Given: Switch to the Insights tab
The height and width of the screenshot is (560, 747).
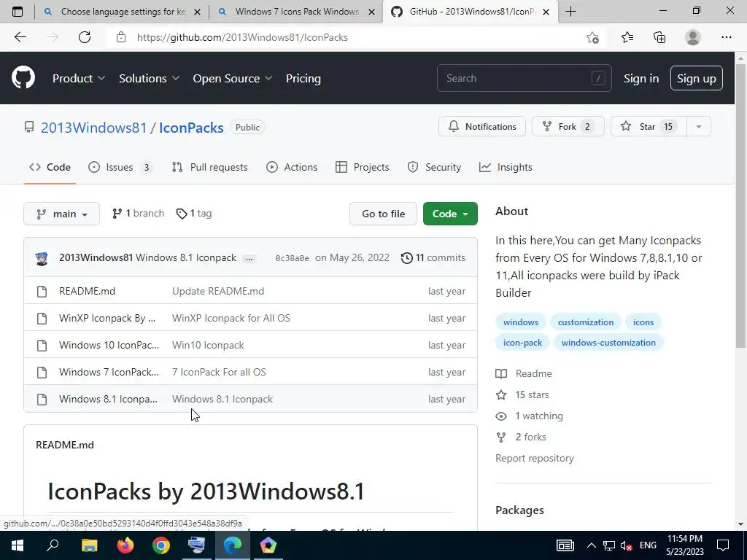Looking at the screenshot, I should click(506, 167).
